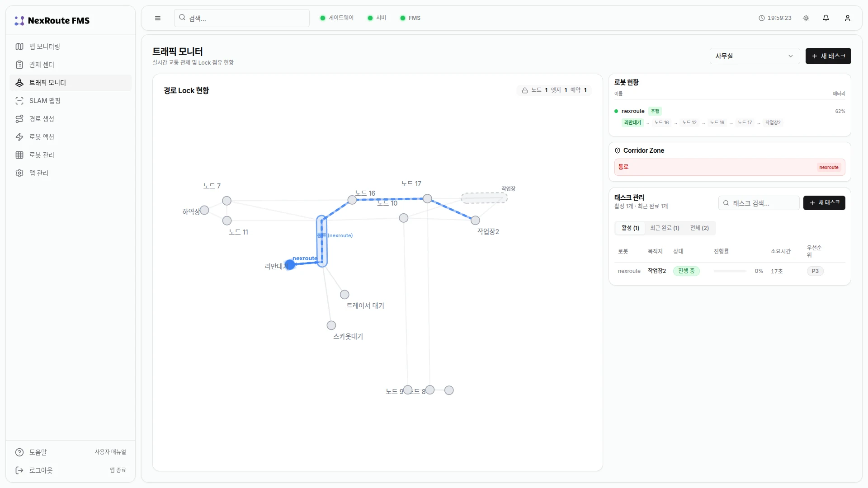This screenshot has width=868, height=488.
Task: Open 로봇 액션 lightning icon
Action: tap(19, 137)
